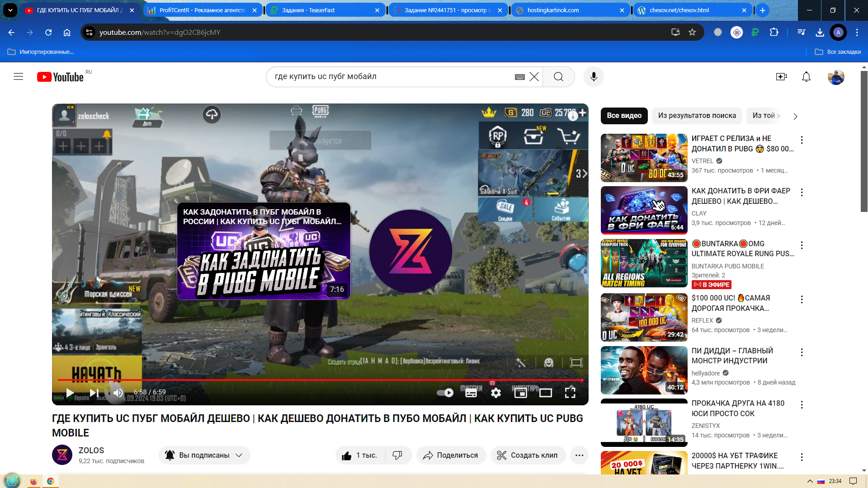Bookmark this page with star icon

[692, 32]
